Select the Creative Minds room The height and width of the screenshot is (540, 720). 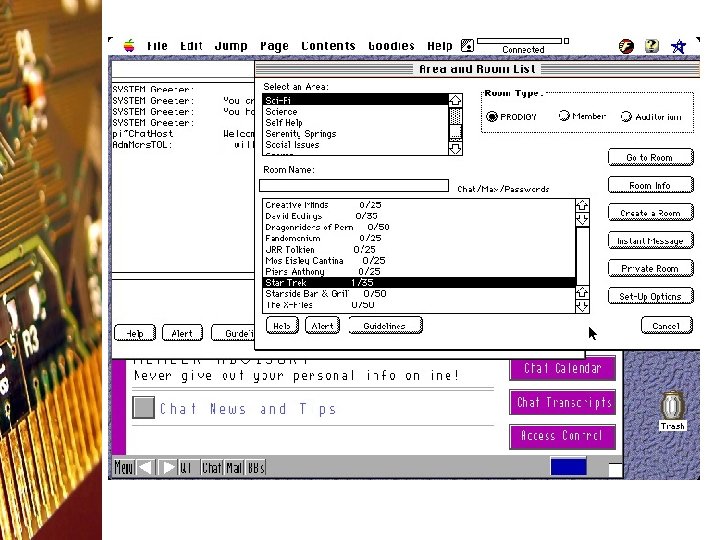[x=419, y=205]
